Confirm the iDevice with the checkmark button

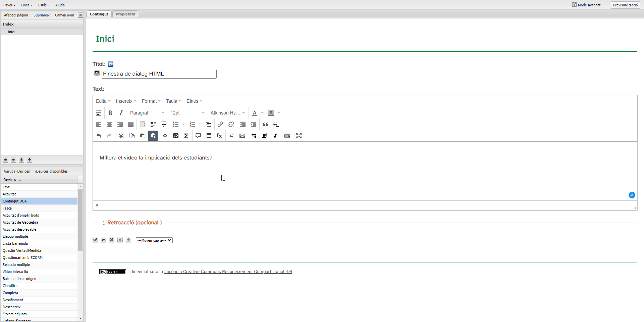click(95, 240)
